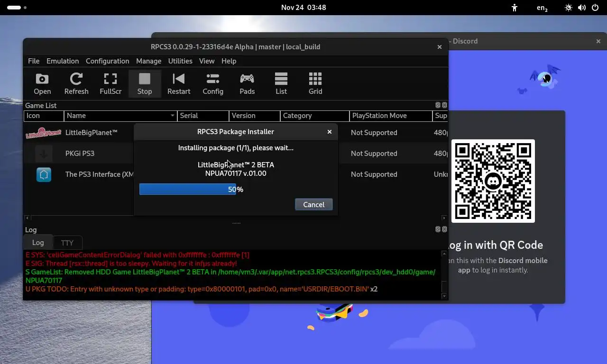Click the Discord QR code image
This screenshot has height=364, width=607.
[493, 181]
